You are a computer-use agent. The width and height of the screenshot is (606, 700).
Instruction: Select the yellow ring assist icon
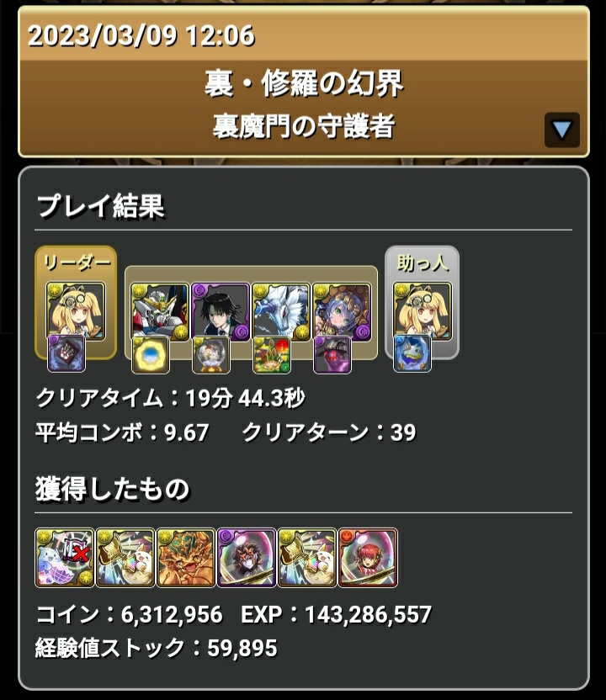point(151,355)
